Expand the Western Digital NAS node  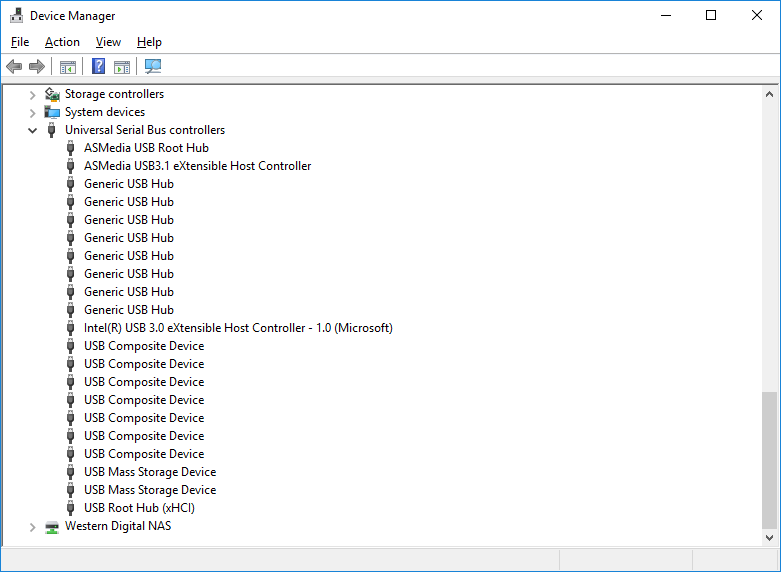(32, 527)
